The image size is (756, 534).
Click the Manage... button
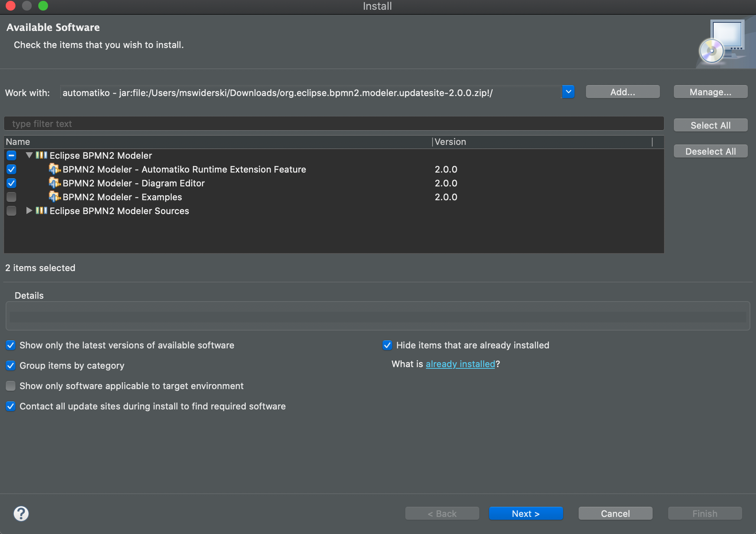click(710, 92)
